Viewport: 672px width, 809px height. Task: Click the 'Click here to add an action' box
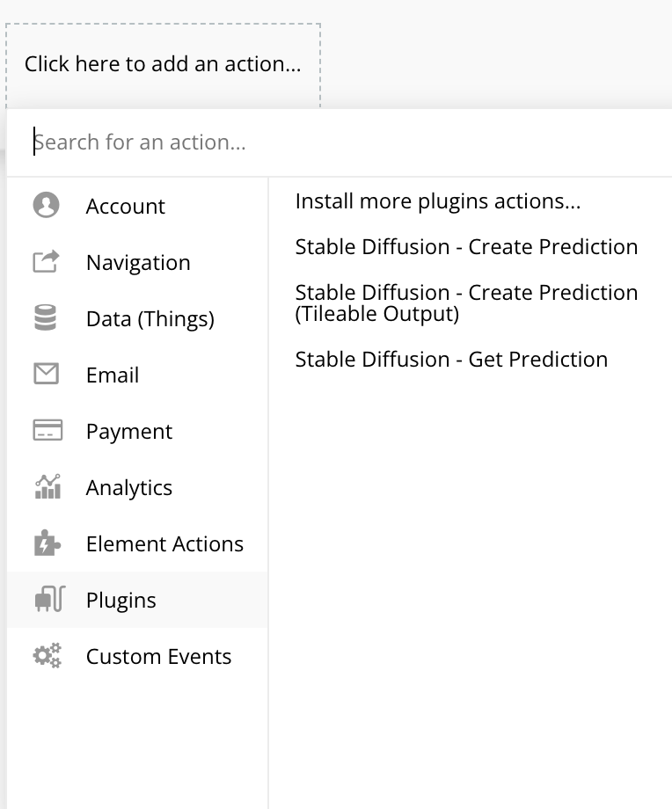[x=163, y=64]
